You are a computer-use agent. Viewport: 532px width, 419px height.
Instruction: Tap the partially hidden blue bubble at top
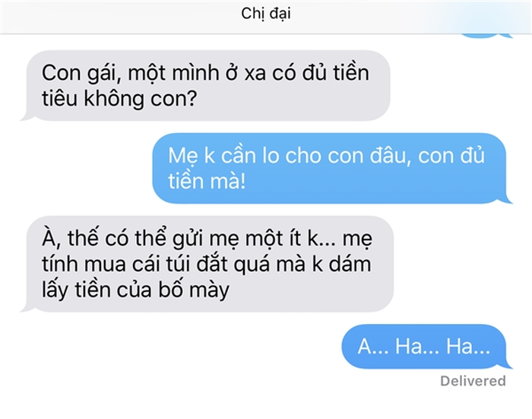[x=486, y=36]
